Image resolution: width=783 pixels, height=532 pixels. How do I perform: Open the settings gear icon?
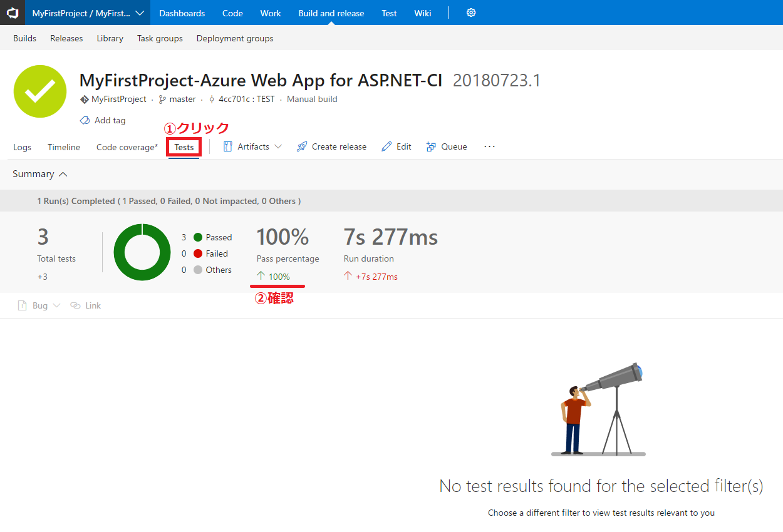point(471,13)
